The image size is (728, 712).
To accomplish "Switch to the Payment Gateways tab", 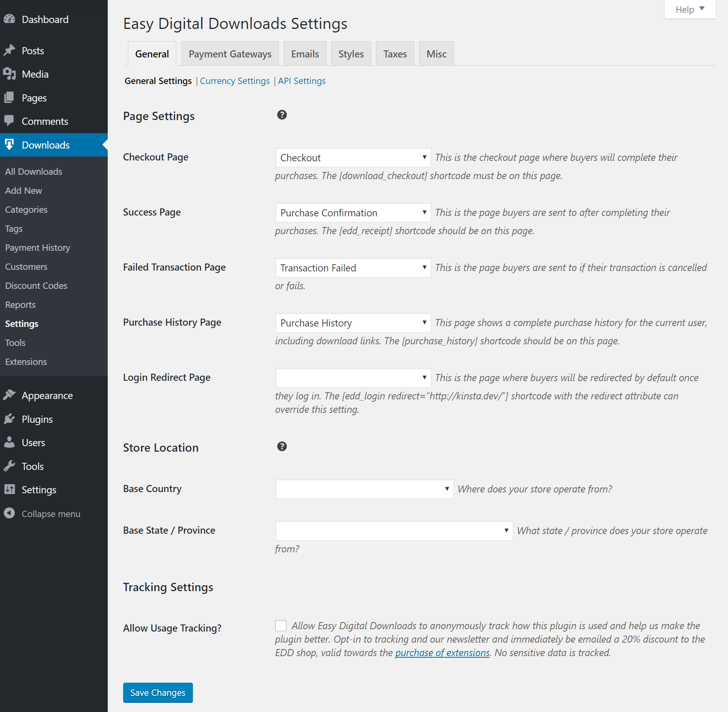I will [230, 53].
